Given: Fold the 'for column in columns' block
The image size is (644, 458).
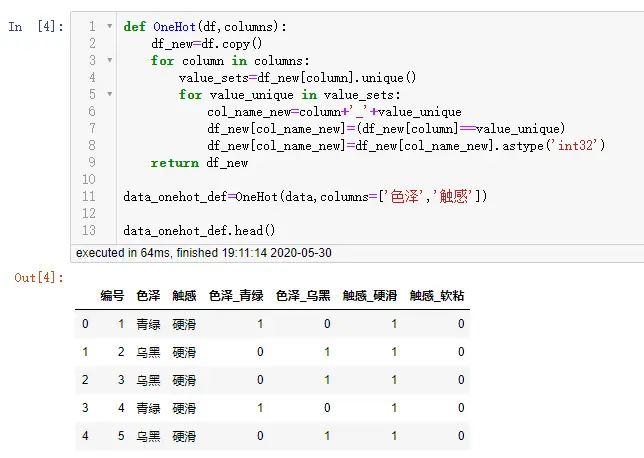Looking at the screenshot, I should pos(108,61).
